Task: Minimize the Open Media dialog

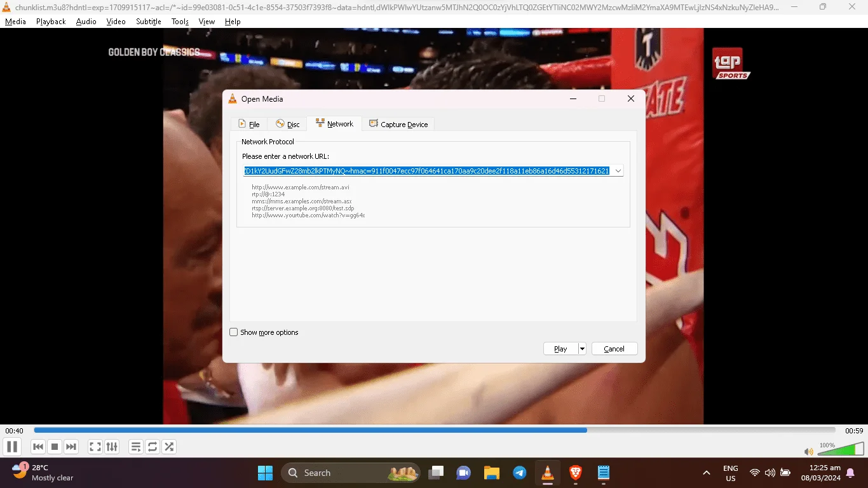Action: (x=573, y=98)
